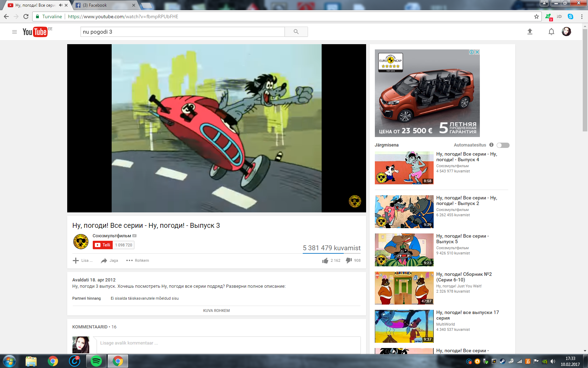
Task: Click the volume speaker tray icon
Action: pyautogui.click(x=553, y=361)
